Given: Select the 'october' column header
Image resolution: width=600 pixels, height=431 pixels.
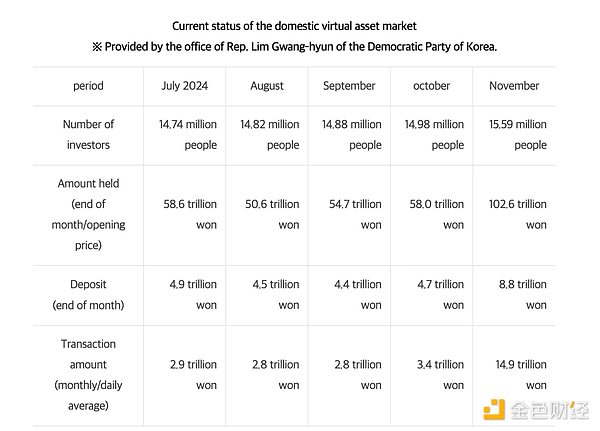Looking at the screenshot, I should click(431, 86).
